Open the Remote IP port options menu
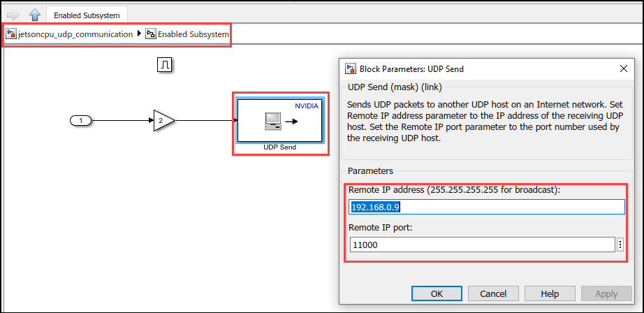Screen dimensions: 644x313 620,245
